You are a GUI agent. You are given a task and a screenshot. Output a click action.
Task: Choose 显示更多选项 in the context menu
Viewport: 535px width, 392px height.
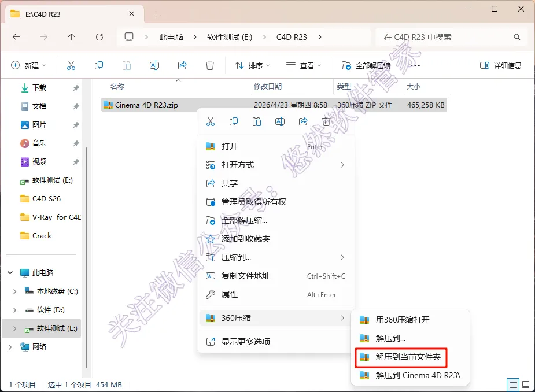pos(276,342)
